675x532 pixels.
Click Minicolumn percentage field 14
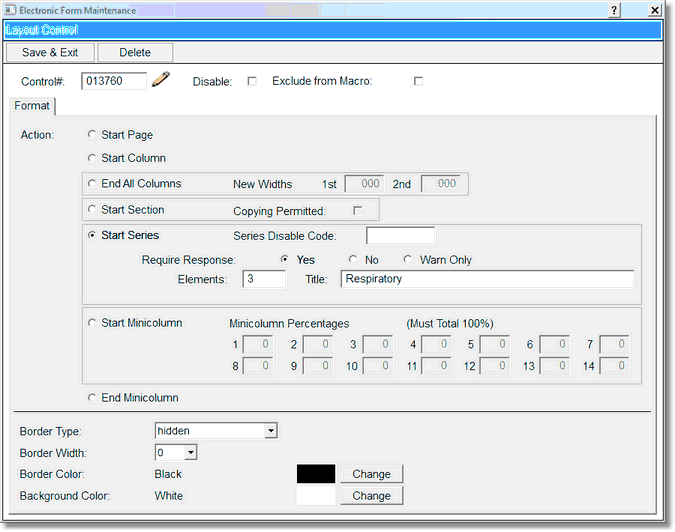tap(614, 366)
